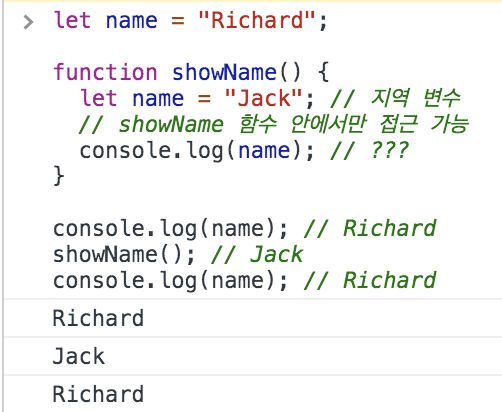Click the last 'Richard' console output row

tap(253, 394)
